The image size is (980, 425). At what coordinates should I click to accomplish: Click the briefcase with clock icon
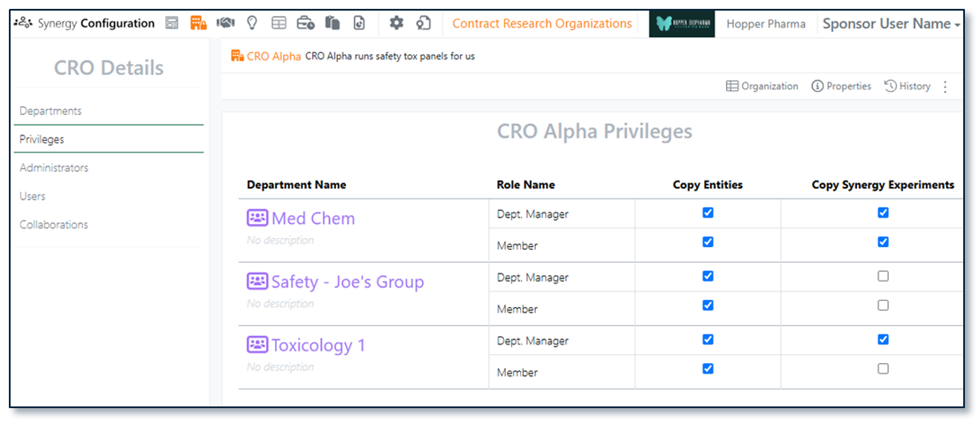(306, 24)
